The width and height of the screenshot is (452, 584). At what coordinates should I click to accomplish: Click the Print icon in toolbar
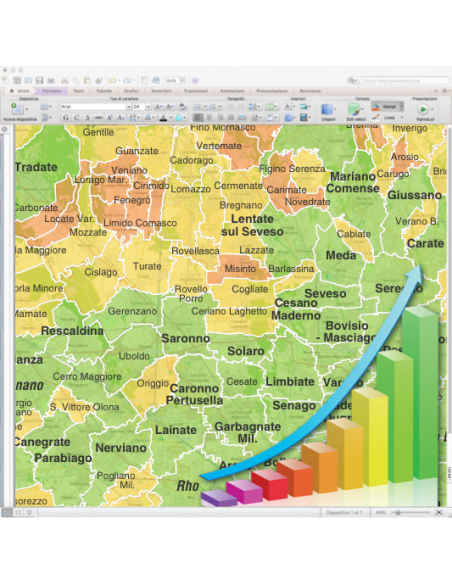51,80
